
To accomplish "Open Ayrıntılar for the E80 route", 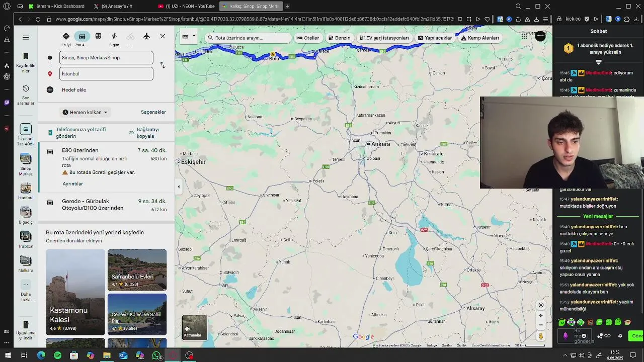I will click(x=72, y=184).
